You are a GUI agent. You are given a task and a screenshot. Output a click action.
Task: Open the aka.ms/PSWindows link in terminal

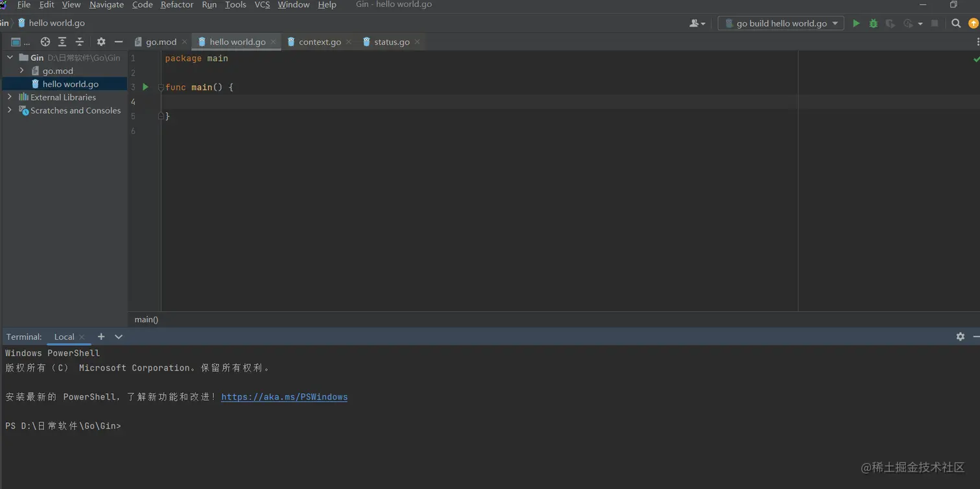[285, 397]
